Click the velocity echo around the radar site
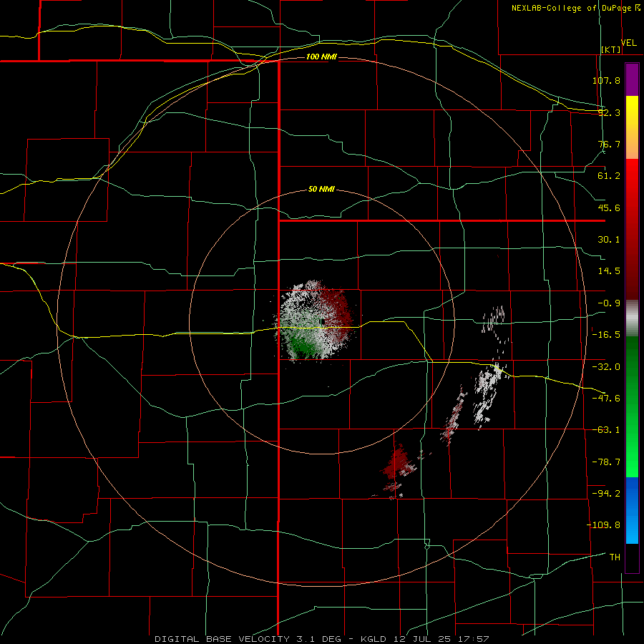644x644 pixels. point(315,321)
